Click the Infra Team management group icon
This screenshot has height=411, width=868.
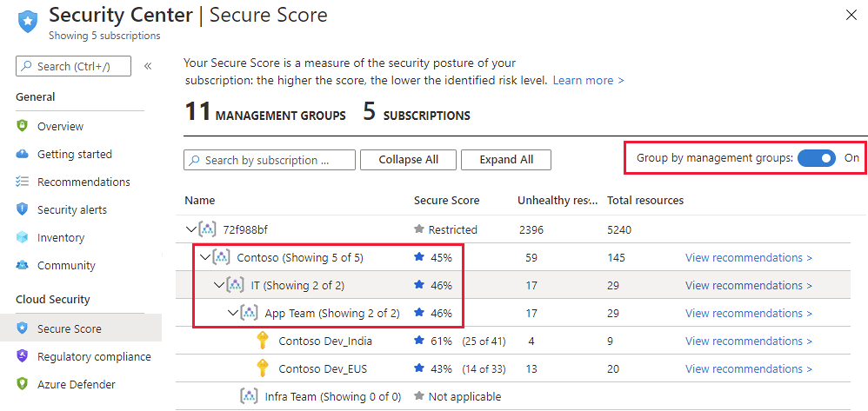click(x=250, y=396)
